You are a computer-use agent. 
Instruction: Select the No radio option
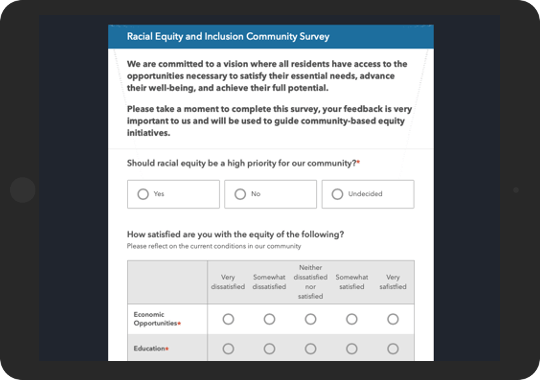(240, 194)
